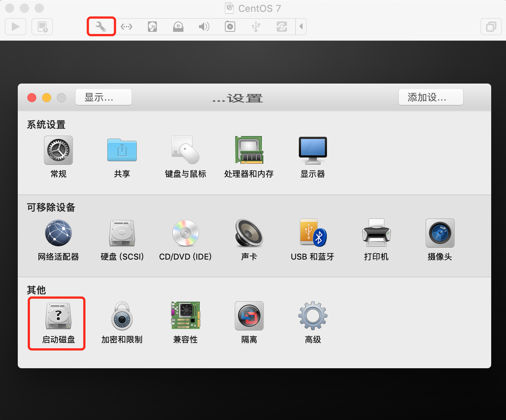The image size is (506, 420).
Task: Open 隔离 isolation settings
Action: pos(249,323)
